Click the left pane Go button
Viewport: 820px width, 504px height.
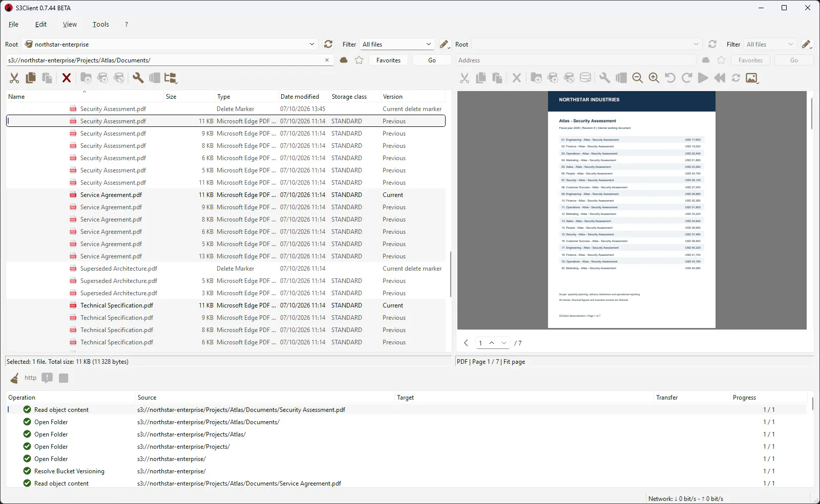[432, 60]
